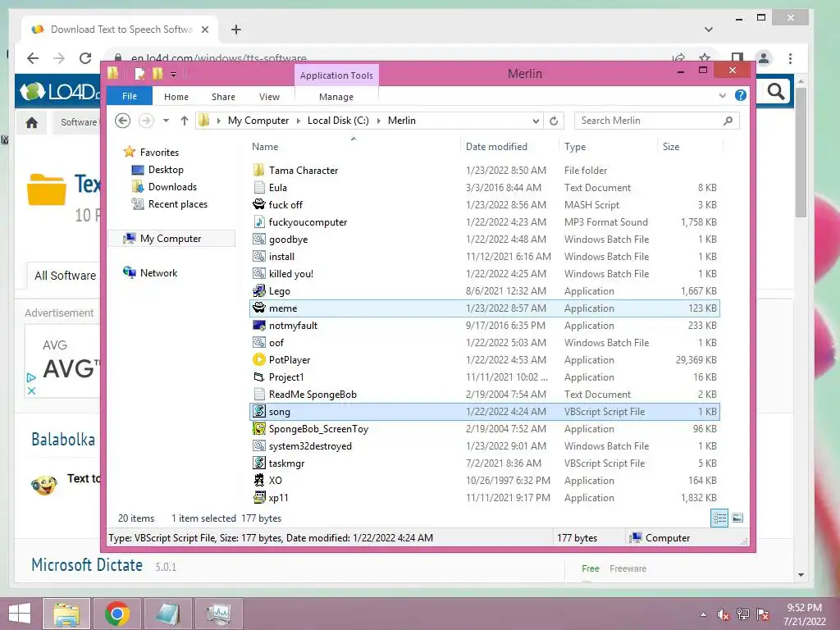Expand Local Disk (C:) breadcrumb arrow
The image size is (840, 630).
(379, 121)
